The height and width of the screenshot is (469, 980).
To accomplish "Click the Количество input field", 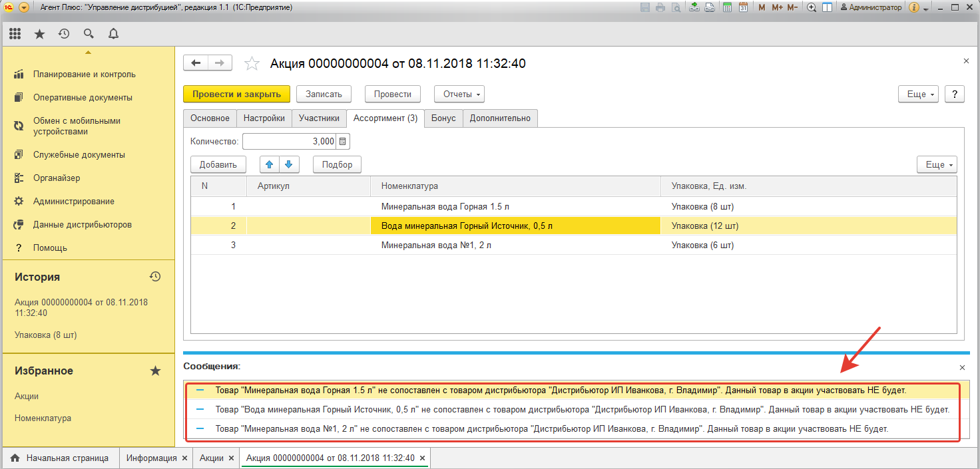I will (290, 141).
